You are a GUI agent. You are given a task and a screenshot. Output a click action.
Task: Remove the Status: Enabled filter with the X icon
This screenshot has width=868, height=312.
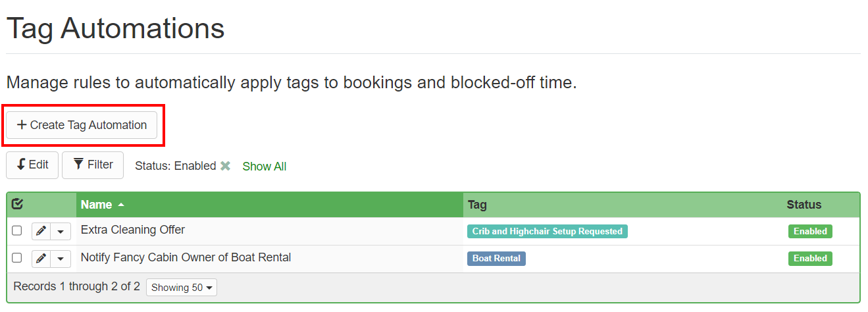pos(225,166)
